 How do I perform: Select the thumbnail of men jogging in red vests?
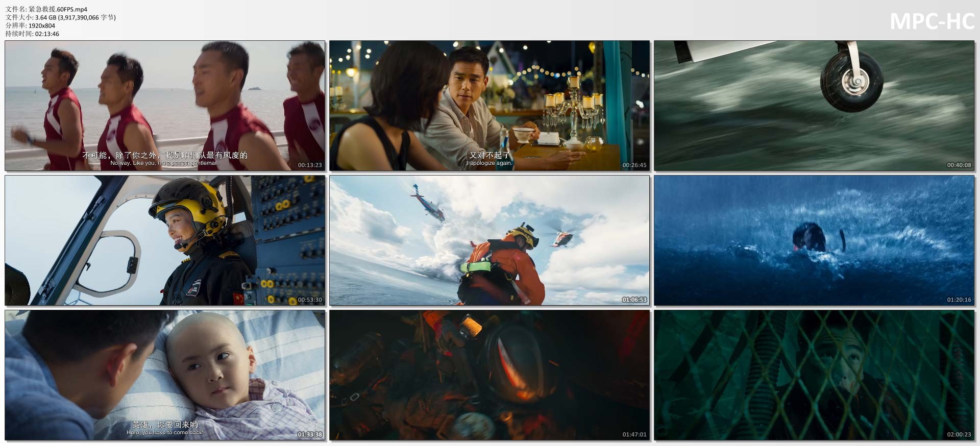pos(165,106)
